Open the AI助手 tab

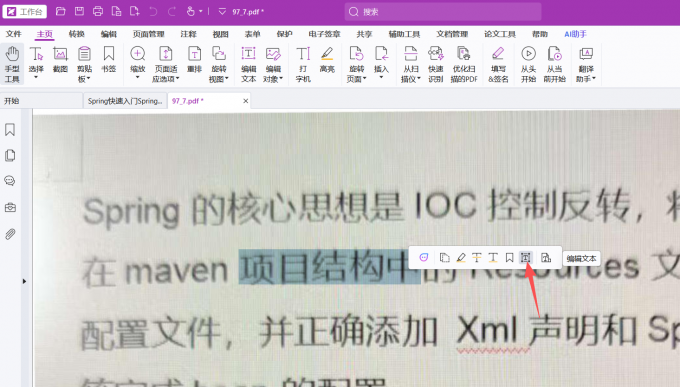pyautogui.click(x=575, y=34)
